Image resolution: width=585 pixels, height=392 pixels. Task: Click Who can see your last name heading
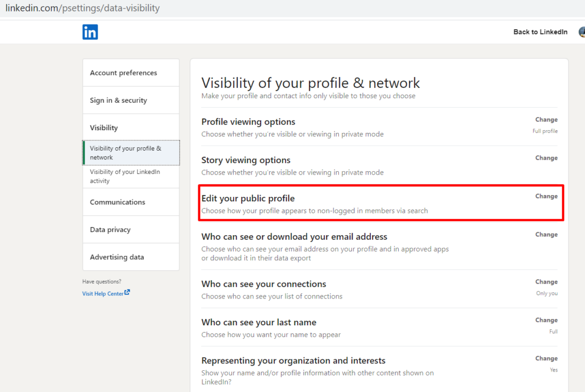click(259, 323)
